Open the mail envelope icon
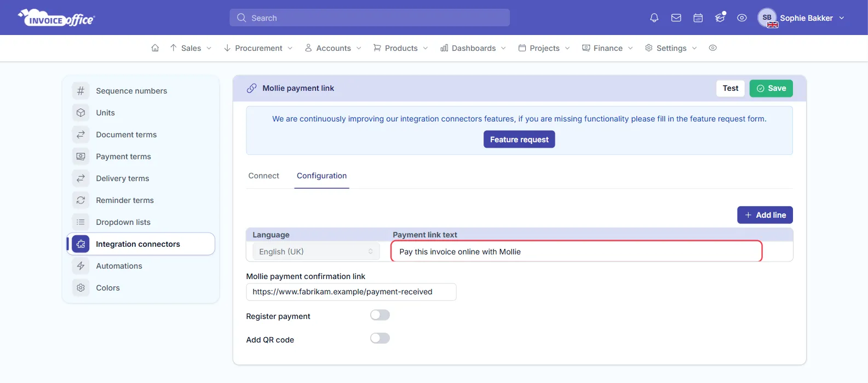 [x=676, y=18]
